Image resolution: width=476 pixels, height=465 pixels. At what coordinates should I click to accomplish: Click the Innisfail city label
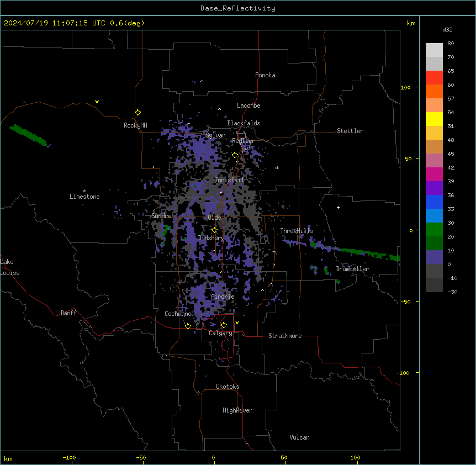[x=229, y=180]
